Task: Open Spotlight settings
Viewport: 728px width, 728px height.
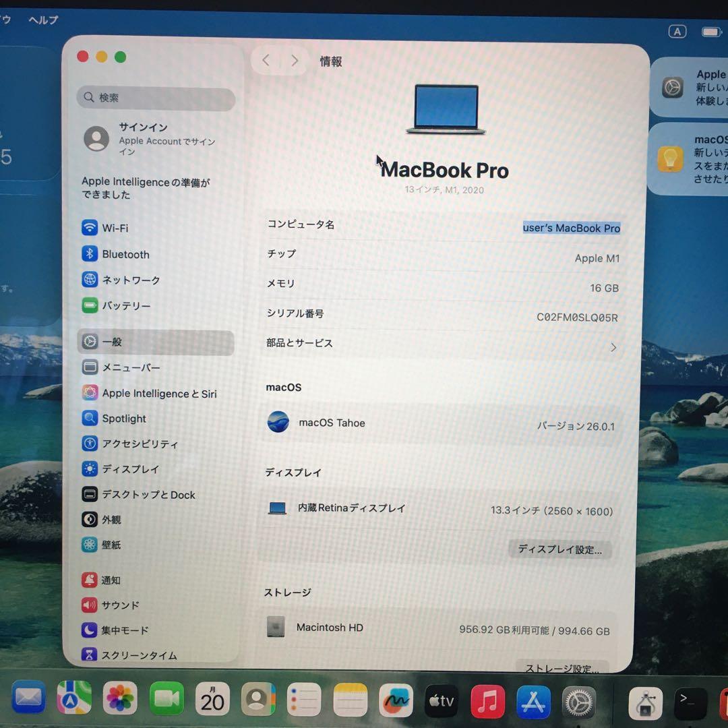Action: tap(124, 419)
